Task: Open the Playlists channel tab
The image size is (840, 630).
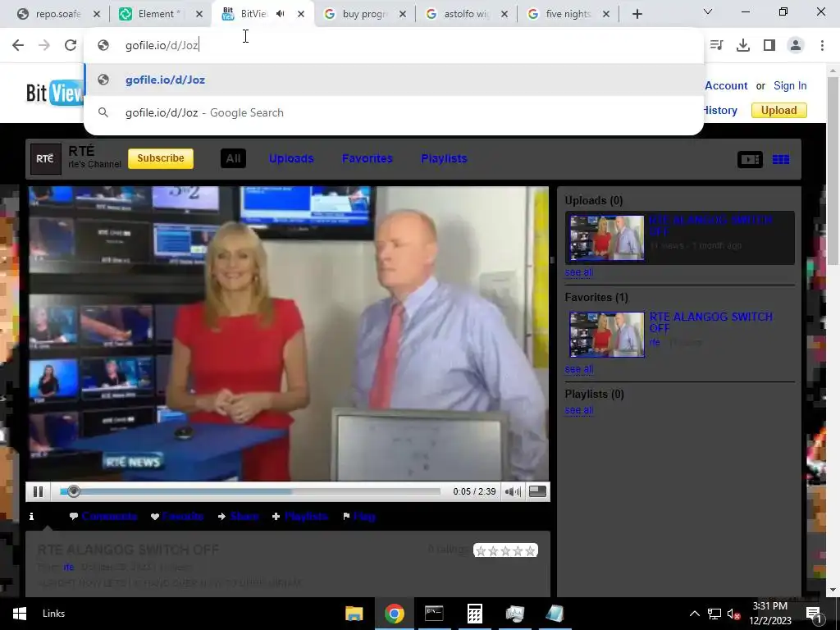Action: (x=444, y=158)
